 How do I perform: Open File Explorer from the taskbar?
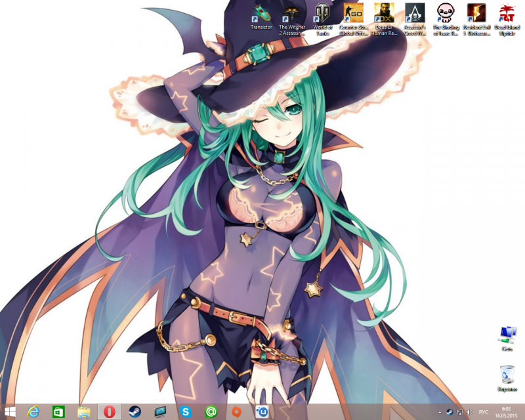[84, 411]
